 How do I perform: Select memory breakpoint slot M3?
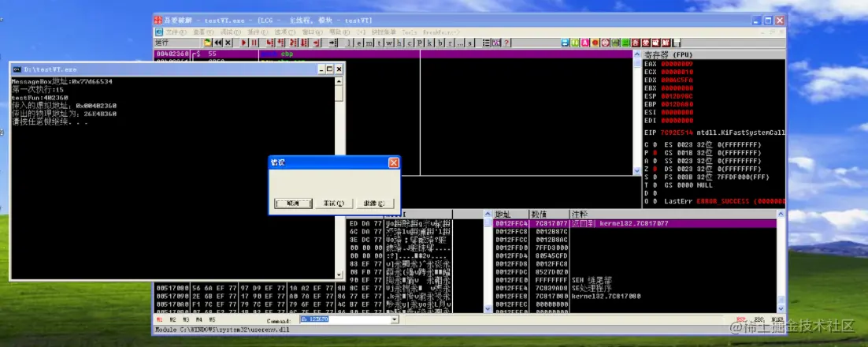tap(186, 320)
